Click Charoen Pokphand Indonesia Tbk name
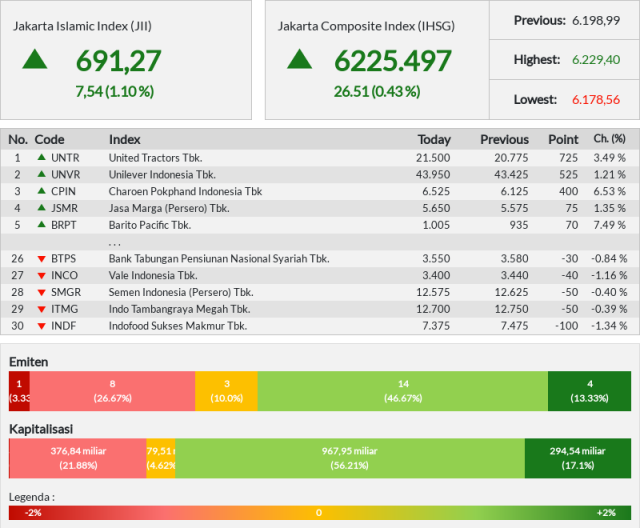Image resolution: width=640 pixels, height=528 pixels. [185, 191]
